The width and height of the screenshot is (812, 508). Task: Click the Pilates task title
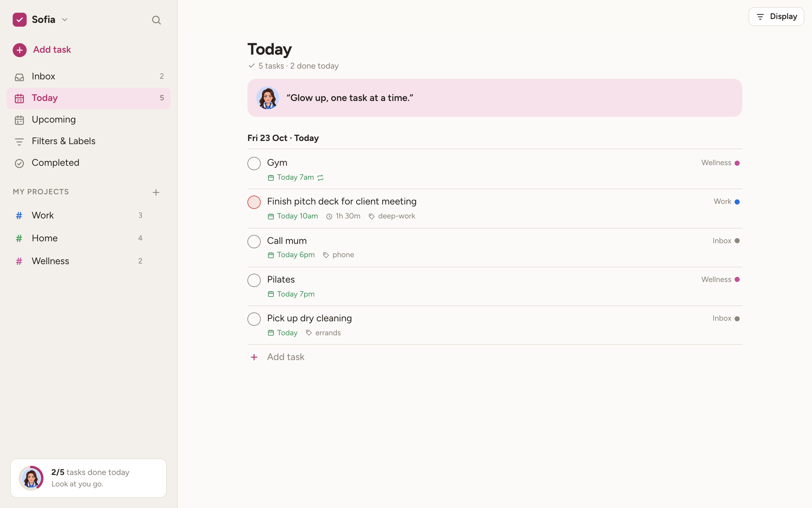[281, 279]
